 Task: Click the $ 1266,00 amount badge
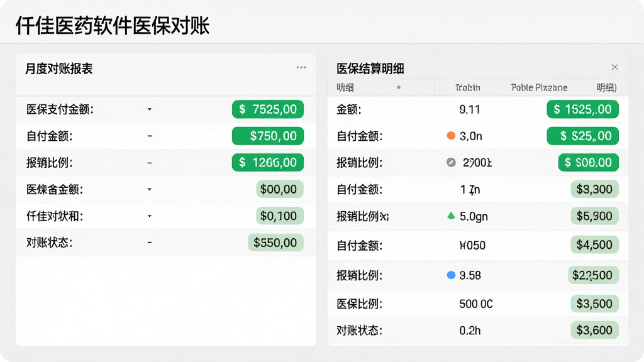(x=268, y=163)
